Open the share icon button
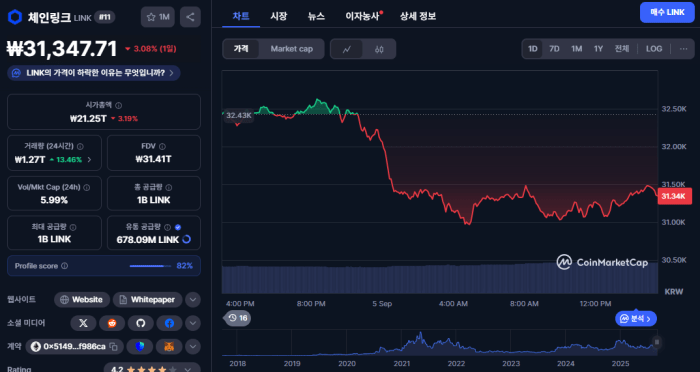700x372 pixels. 190,17
